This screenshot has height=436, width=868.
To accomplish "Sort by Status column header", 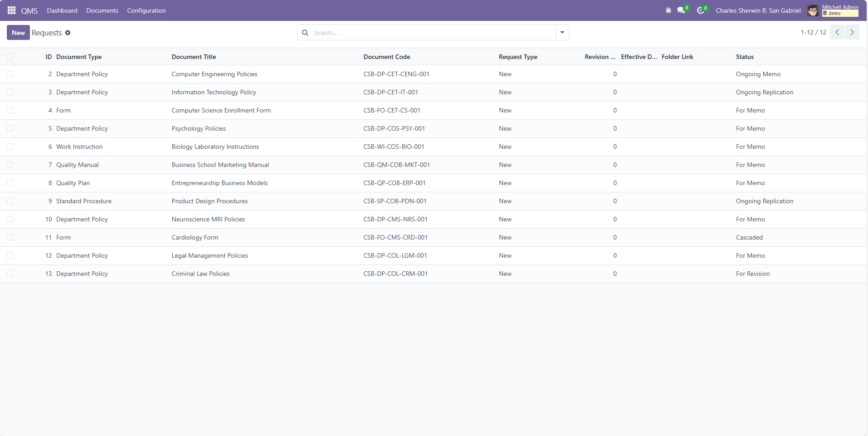I will [745, 57].
